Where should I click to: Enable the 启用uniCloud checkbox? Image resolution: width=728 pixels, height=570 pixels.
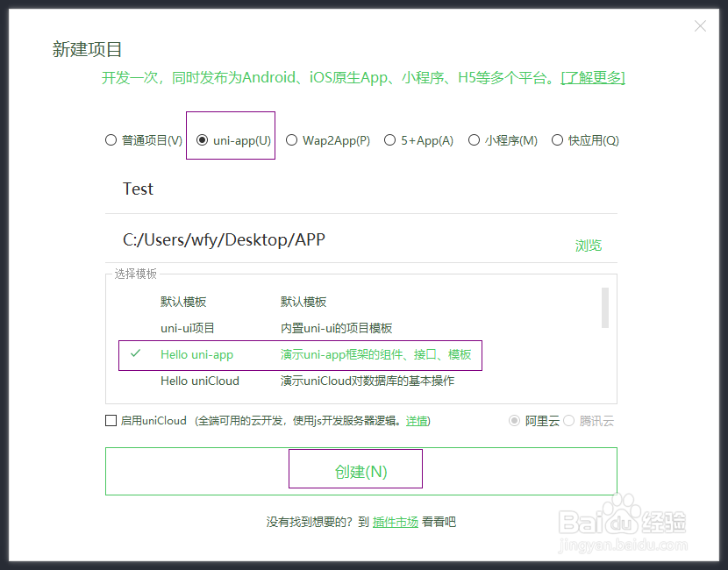pyautogui.click(x=111, y=421)
